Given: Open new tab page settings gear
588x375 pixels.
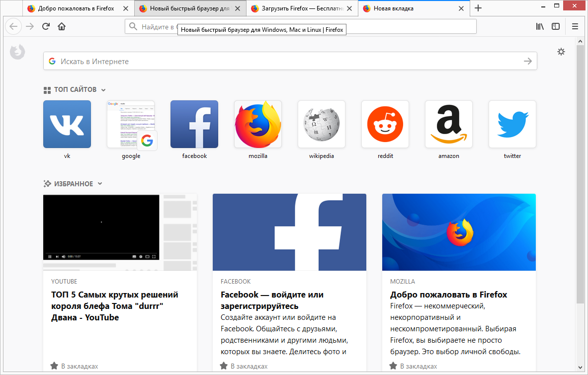Looking at the screenshot, I should [x=561, y=52].
